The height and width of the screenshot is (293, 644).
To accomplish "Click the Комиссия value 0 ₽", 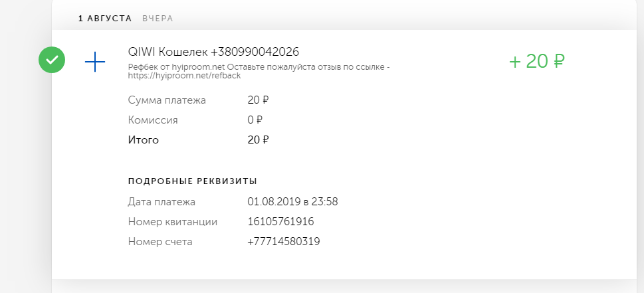I will (x=255, y=120).
